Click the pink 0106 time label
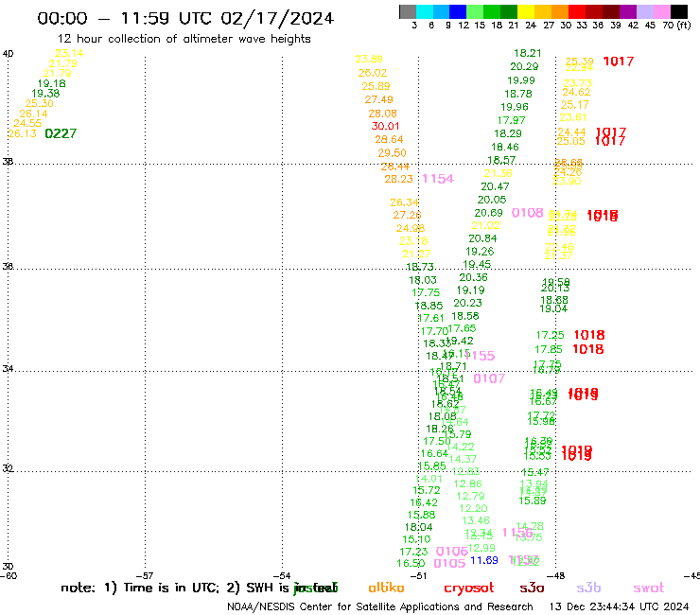Image resolution: width=700 pixels, height=615 pixels. [x=451, y=552]
